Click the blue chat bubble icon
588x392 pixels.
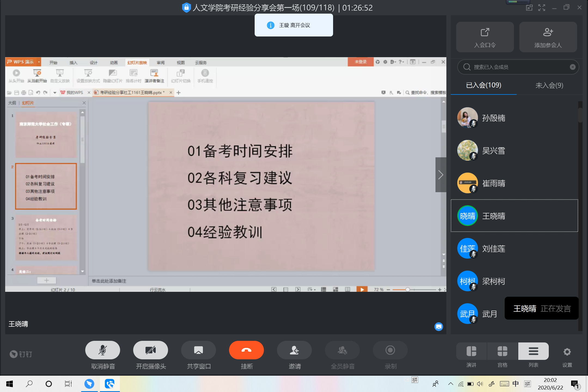438,327
